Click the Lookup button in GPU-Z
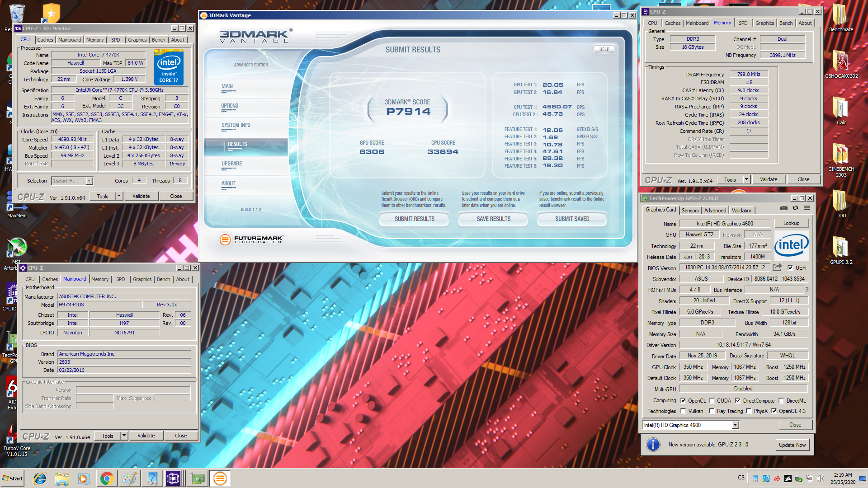This screenshot has height=488, width=868. point(791,223)
